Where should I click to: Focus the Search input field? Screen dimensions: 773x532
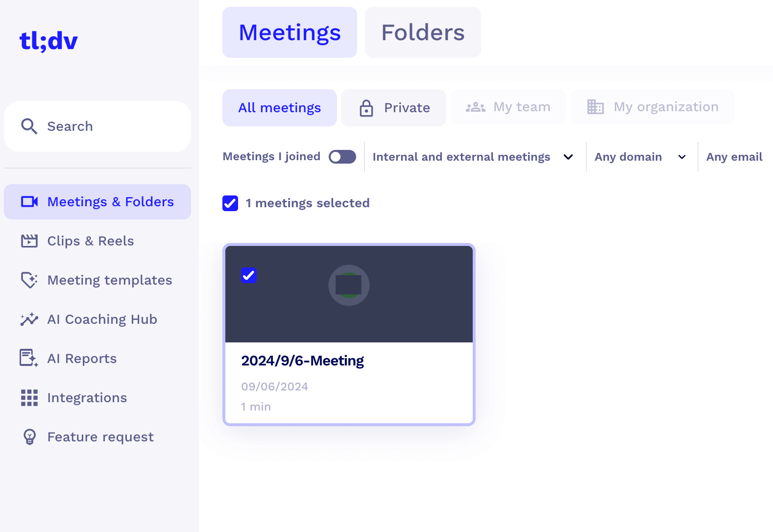point(97,126)
